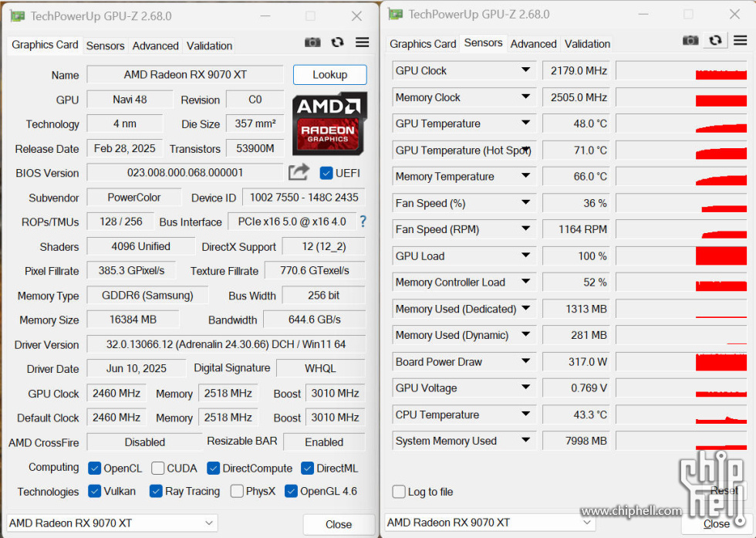
Task: Open the Validation tab in Sensors window
Action: pyautogui.click(x=587, y=44)
